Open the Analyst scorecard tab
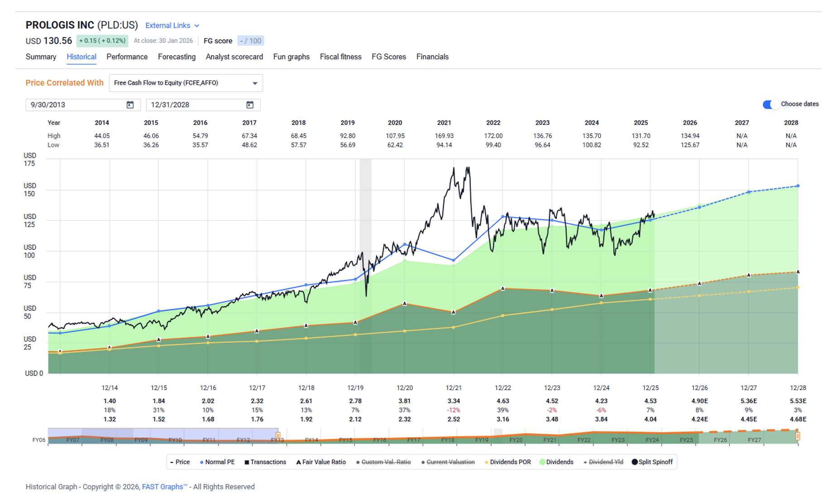Screen dimensions: 833x504 click(x=234, y=57)
